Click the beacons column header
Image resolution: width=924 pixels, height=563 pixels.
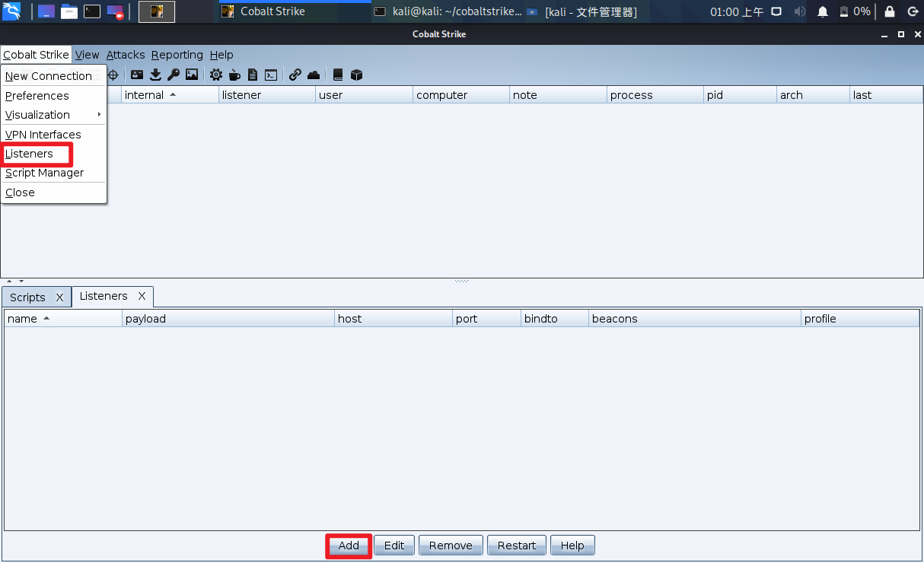click(695, 319)
